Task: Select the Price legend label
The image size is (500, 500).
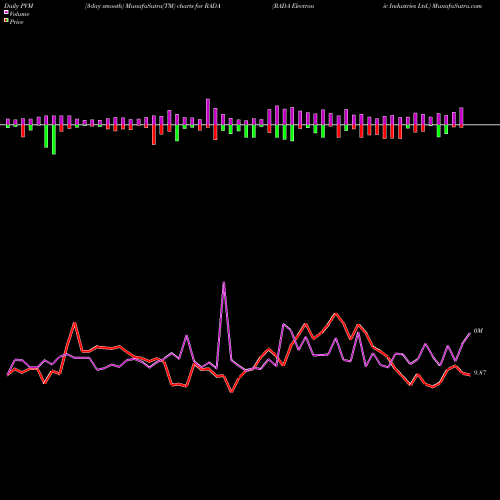Action: (16, 22)
